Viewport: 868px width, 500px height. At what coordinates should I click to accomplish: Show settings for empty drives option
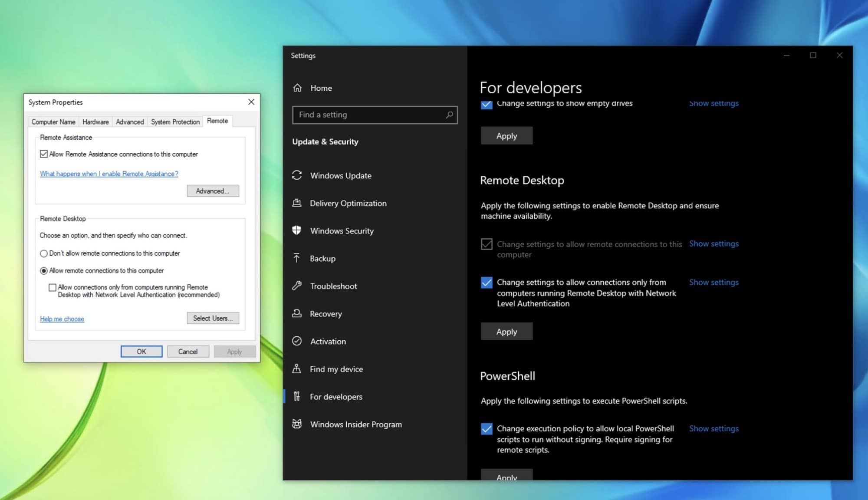(713, 104)
